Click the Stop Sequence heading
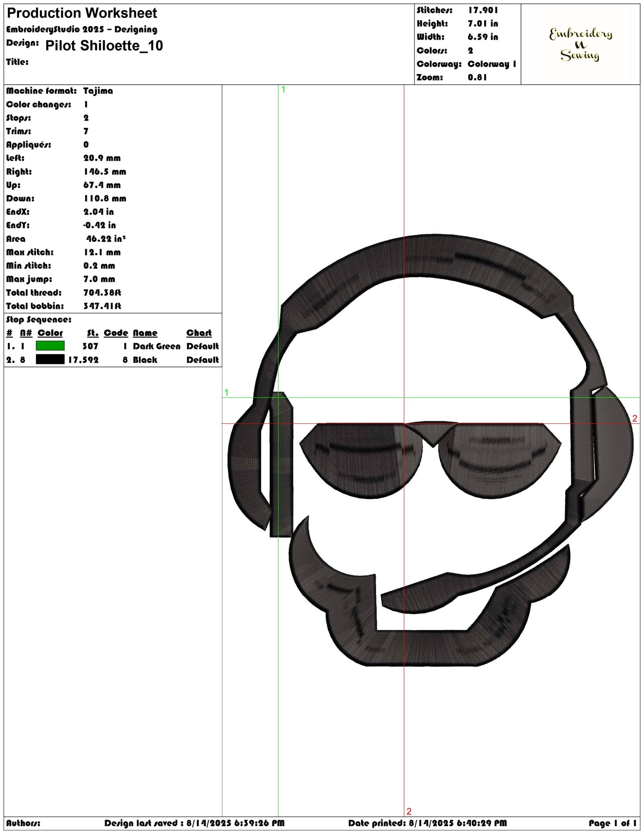 coord(38,319)
